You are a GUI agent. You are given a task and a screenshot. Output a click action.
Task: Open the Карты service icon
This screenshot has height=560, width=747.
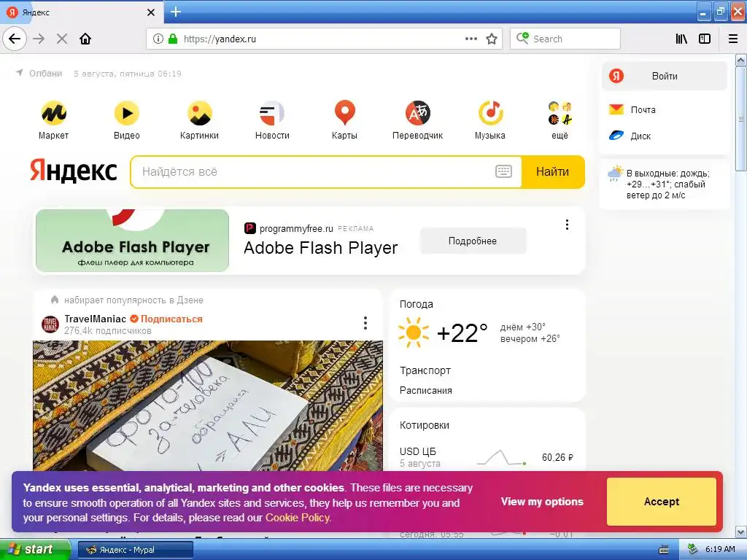coord(344,120)
